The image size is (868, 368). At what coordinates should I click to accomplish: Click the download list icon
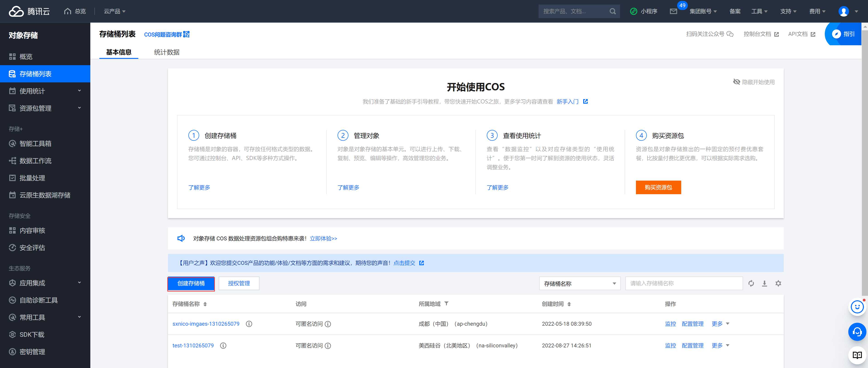765,283
